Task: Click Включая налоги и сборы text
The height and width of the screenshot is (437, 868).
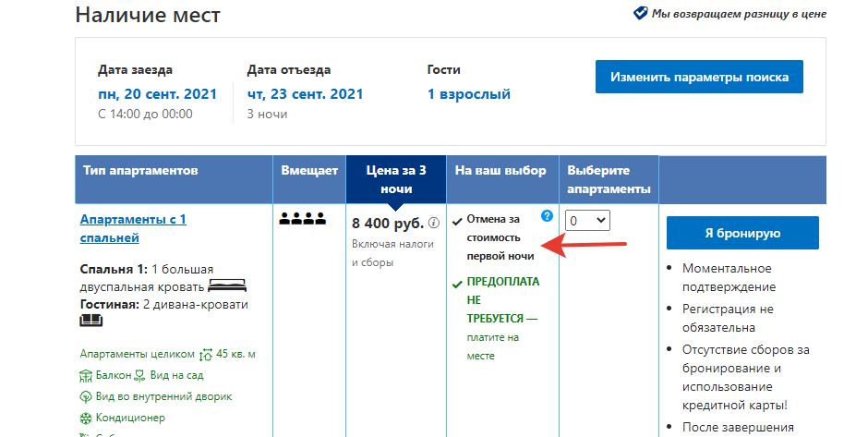Action: coord(393,253)
